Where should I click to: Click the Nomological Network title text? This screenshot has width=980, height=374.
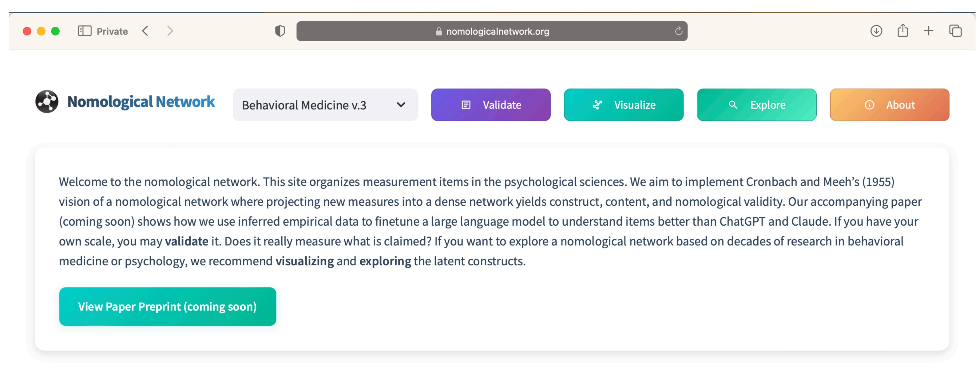(x=141, y=102)
